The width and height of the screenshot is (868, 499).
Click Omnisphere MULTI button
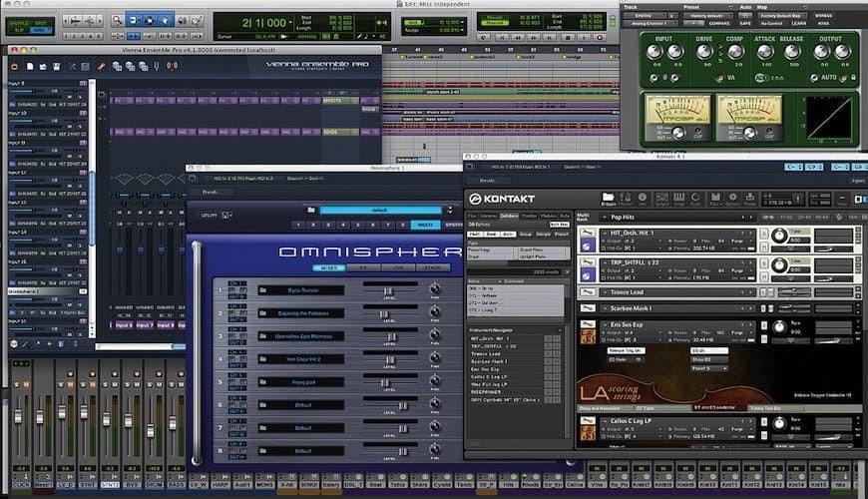[x=425, y=225]
